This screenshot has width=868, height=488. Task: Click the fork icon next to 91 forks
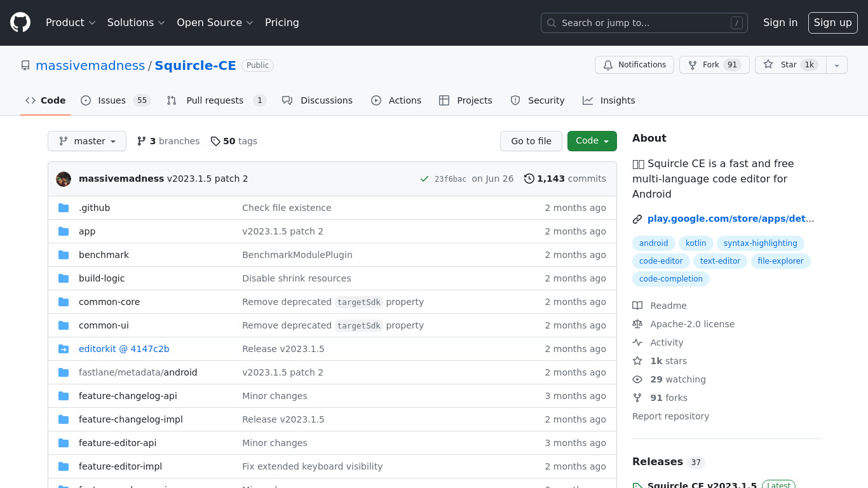[x=637, y=398]
